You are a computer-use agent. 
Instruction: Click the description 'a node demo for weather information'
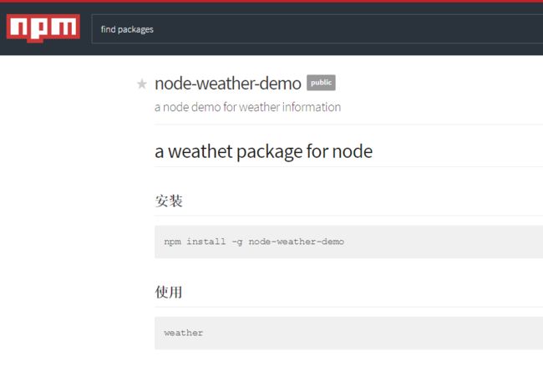click(x=247, y=107)
